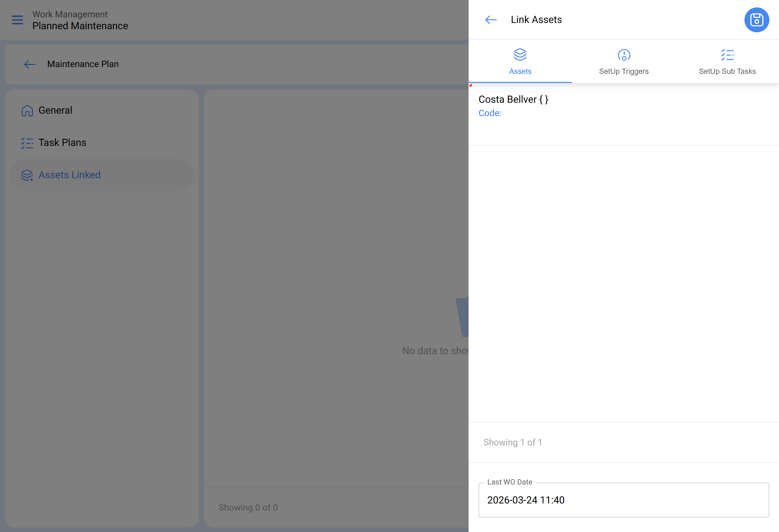The height and width of the screenshot is (532, 779).
Task: Select the Assets tab label
Action: [x=520, y=71]
